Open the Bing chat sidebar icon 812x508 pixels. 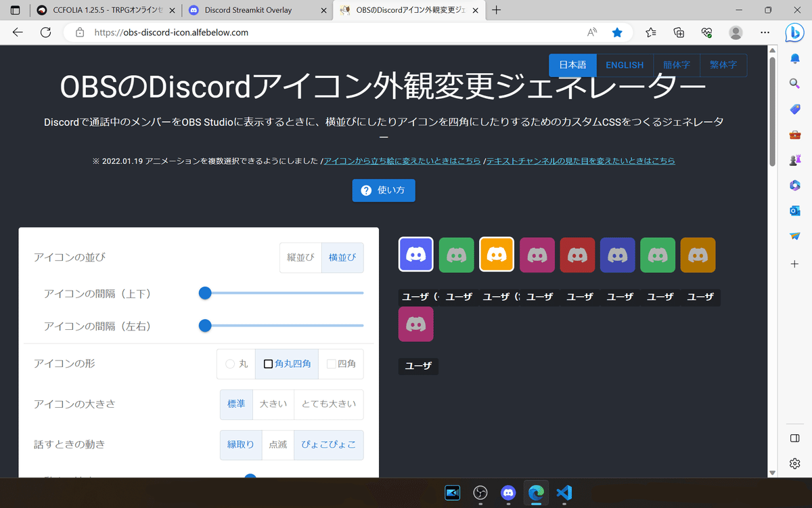pos(794,31)
